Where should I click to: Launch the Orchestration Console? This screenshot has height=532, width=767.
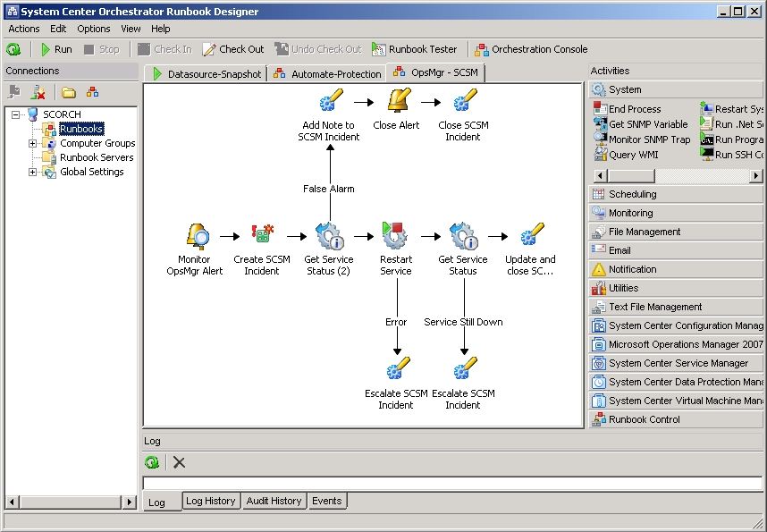tap(531, 49)
